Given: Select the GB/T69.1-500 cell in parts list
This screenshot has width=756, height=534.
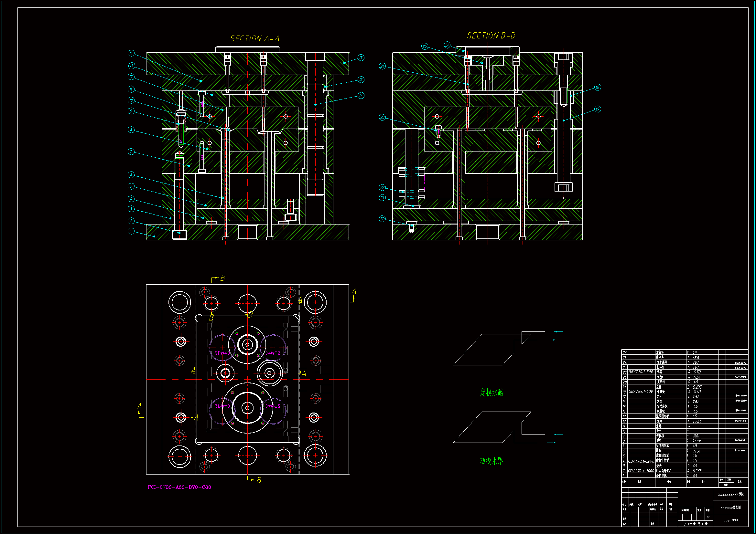Looking at the screenshot, I should pos(641,392).
